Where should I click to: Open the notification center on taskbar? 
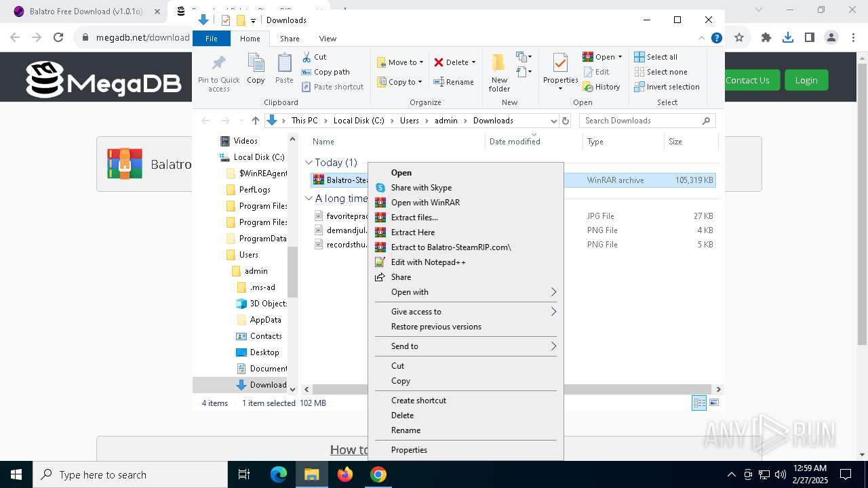[x=846, y=474]
